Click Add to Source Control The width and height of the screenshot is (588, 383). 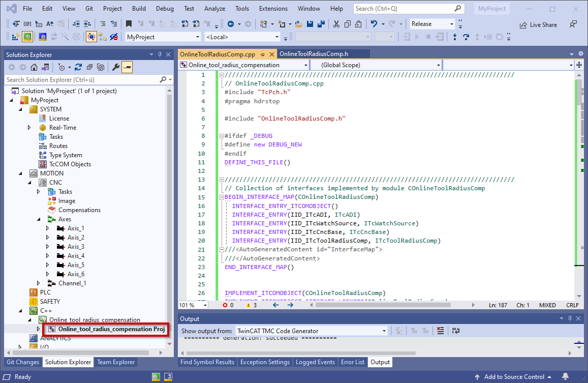[x=515, y=376]
